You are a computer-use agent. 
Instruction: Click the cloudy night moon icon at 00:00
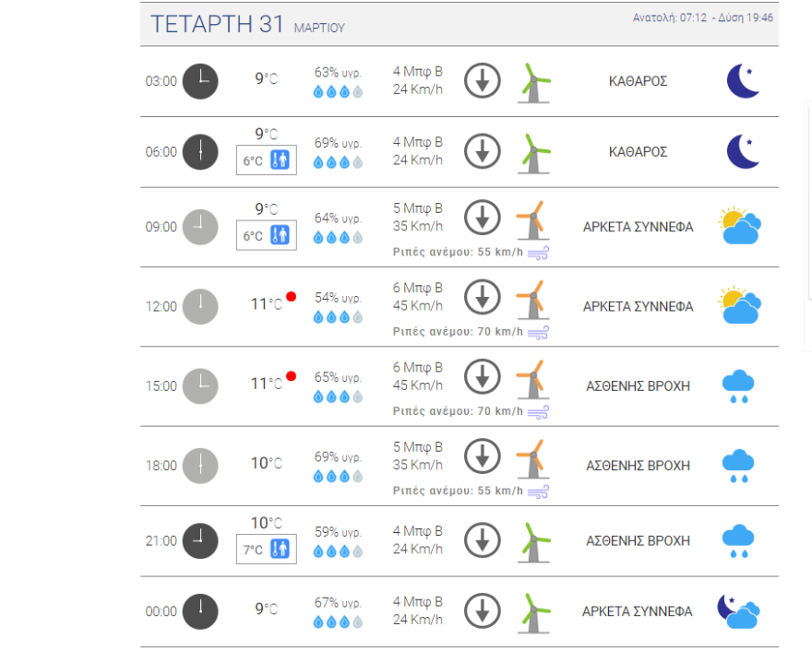click(x=738, y=611)
